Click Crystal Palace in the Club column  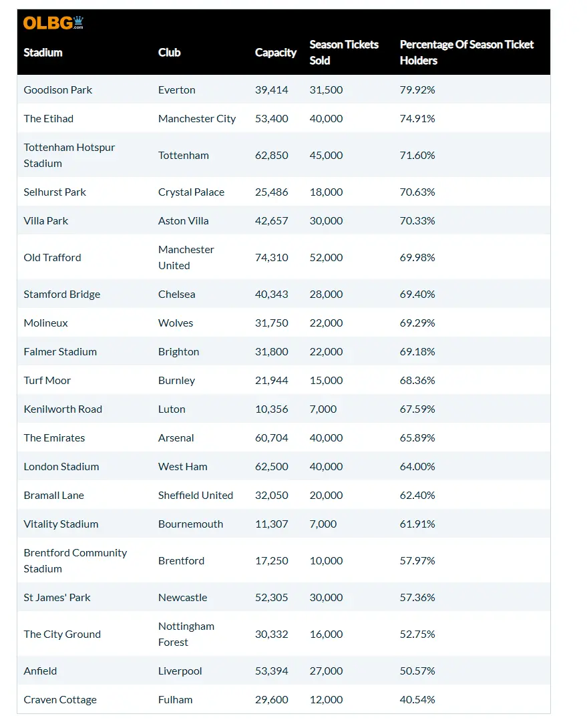point(191,192)
